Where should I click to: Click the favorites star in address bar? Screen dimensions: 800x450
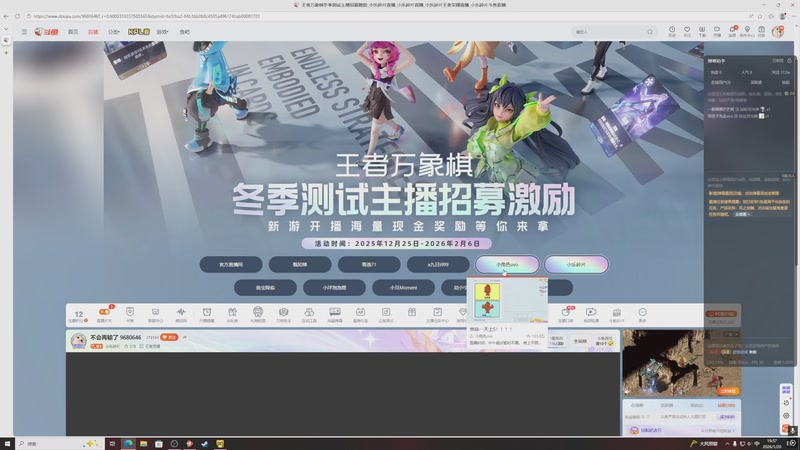(760, 16)
